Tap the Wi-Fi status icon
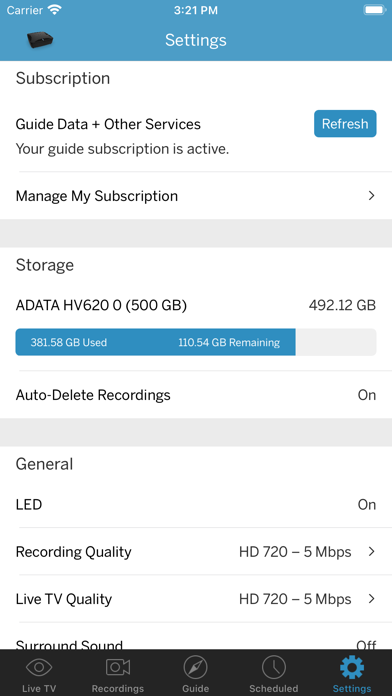392x696 pixels. (x=55, y=10)
